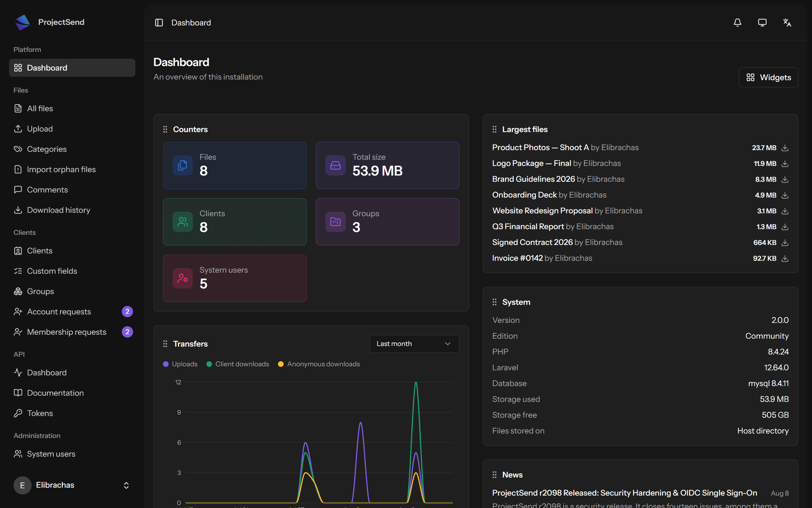Toggle Uploads series in chart legend
This screenshot has width=812, height=508.
point(180,364)
